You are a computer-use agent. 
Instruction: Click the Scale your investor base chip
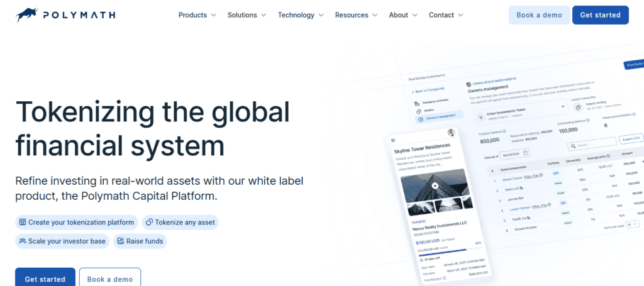click(62, 241)
